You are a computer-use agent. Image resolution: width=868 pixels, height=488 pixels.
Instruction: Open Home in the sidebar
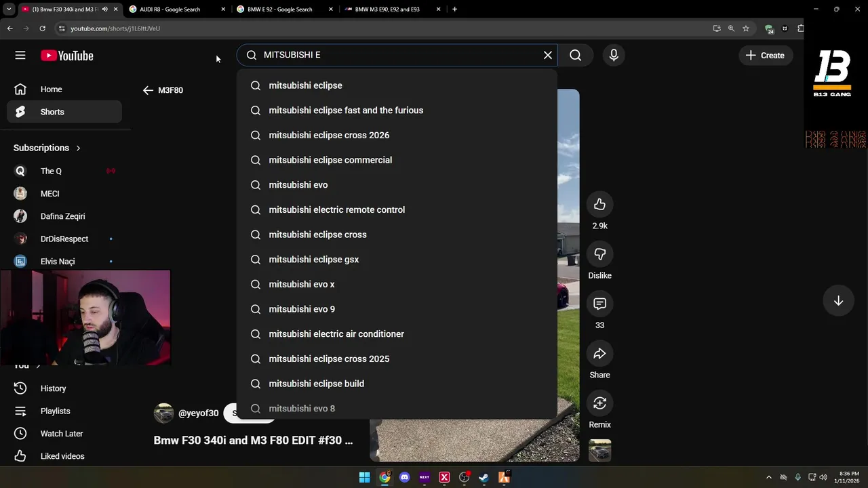click(x=64, y=89)
